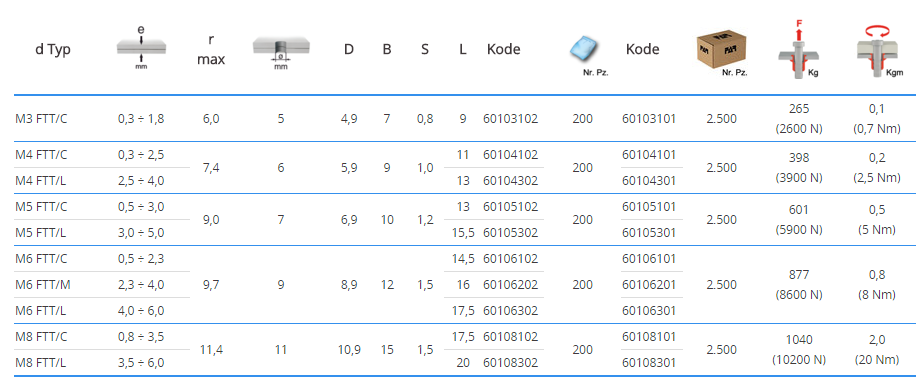Select the M8 FTT/L row label
Screen dimensions: 921x380
tap(41, 363)
